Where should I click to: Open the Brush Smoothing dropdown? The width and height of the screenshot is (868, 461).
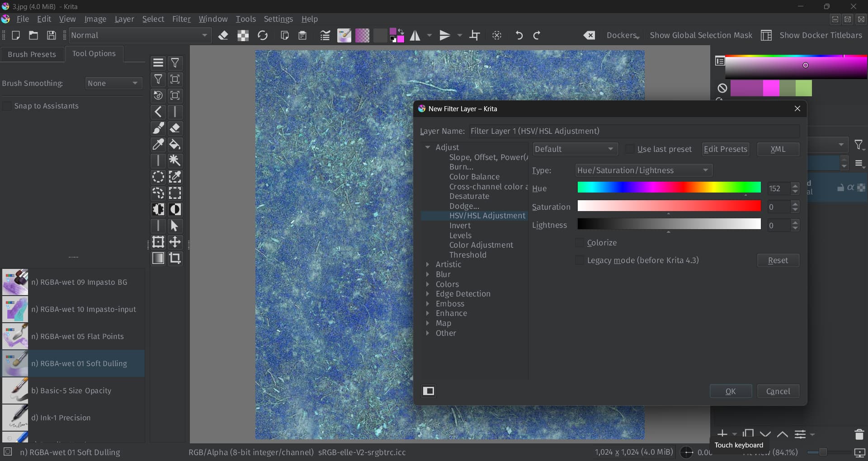tap(113, 83)
